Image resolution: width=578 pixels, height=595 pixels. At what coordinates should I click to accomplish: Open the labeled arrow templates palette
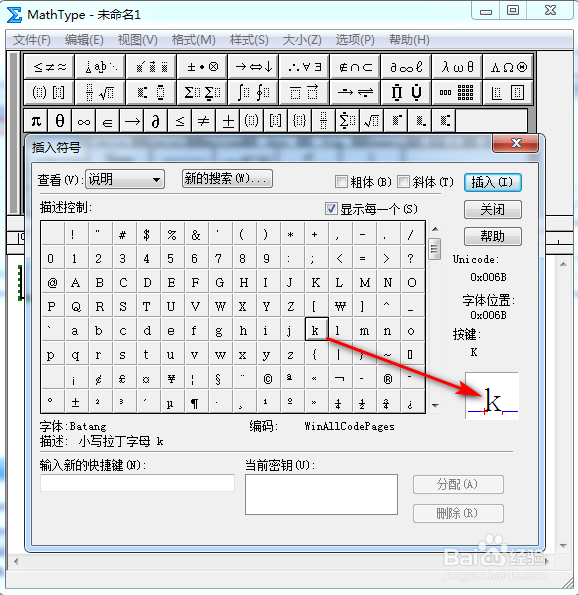355,92
